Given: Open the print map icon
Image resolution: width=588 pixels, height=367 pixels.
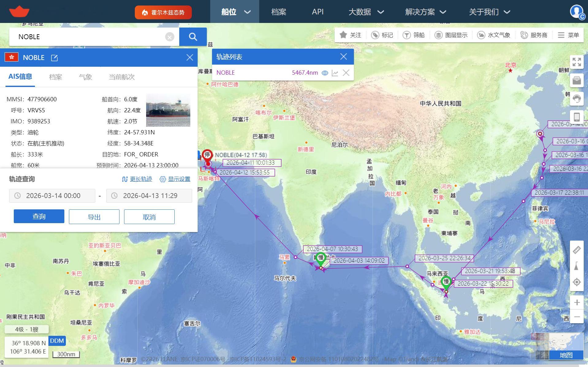Looking at the screenshot, I should tap(577, 80).
